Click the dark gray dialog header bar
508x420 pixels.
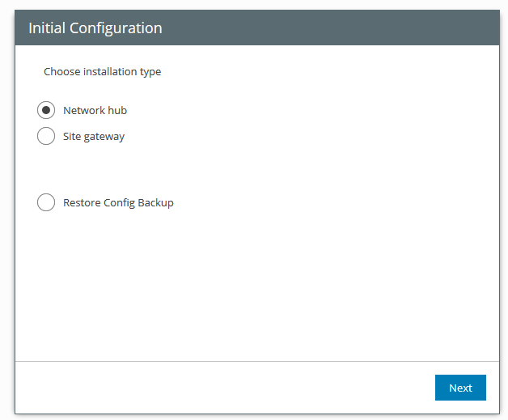pos(324,28)
